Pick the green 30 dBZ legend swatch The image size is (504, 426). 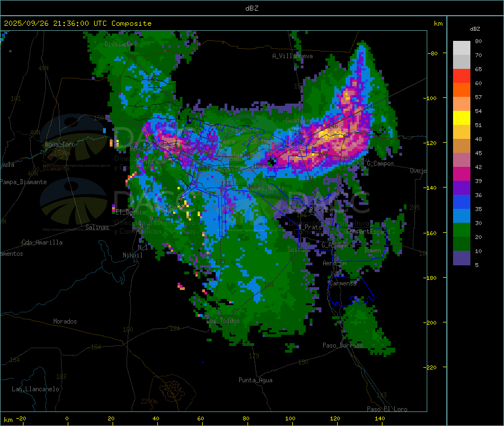pyautogui.click(x=461, y=230)
